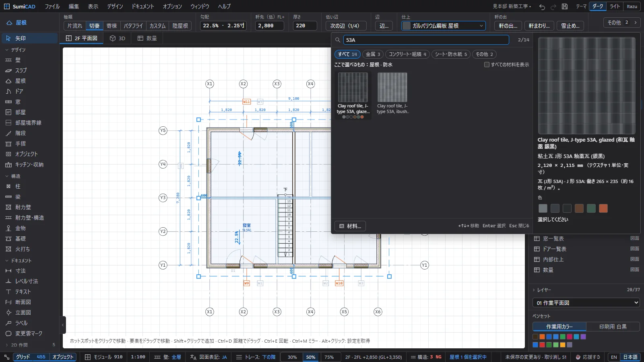Choose the 梁 beam tool

tap(29, 197)
